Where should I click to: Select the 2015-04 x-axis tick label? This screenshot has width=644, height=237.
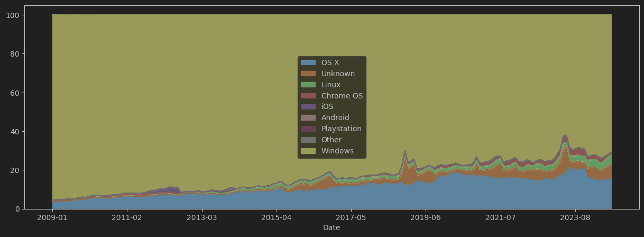point(277,217)
